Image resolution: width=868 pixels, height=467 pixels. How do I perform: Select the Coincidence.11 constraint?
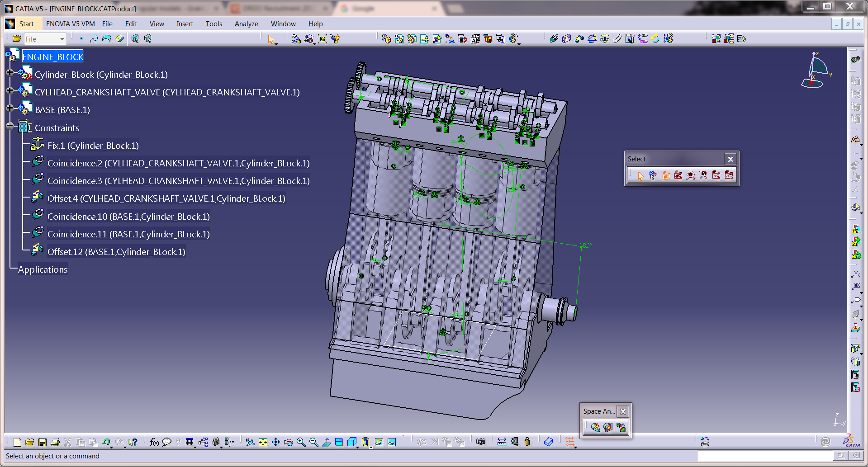point(128,234)
